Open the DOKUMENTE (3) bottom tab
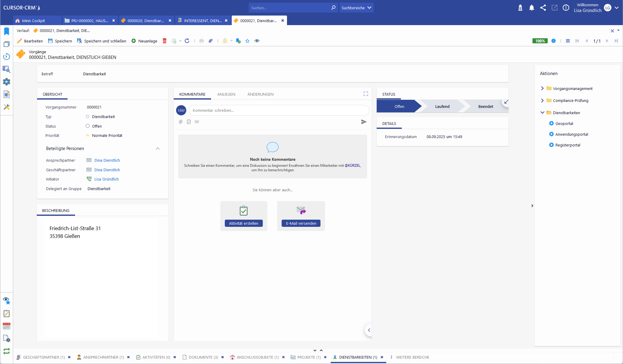This screenshot has height=364, width=623. point(203,357)
